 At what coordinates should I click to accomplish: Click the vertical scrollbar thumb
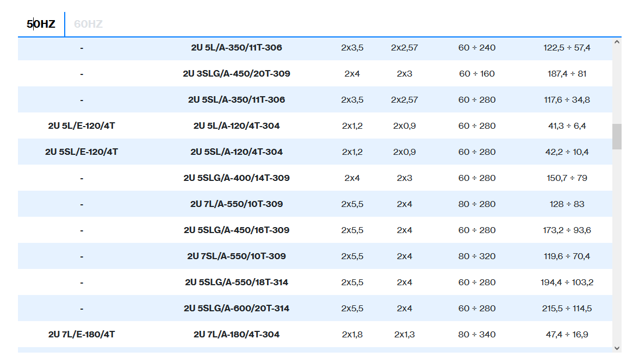617,136
